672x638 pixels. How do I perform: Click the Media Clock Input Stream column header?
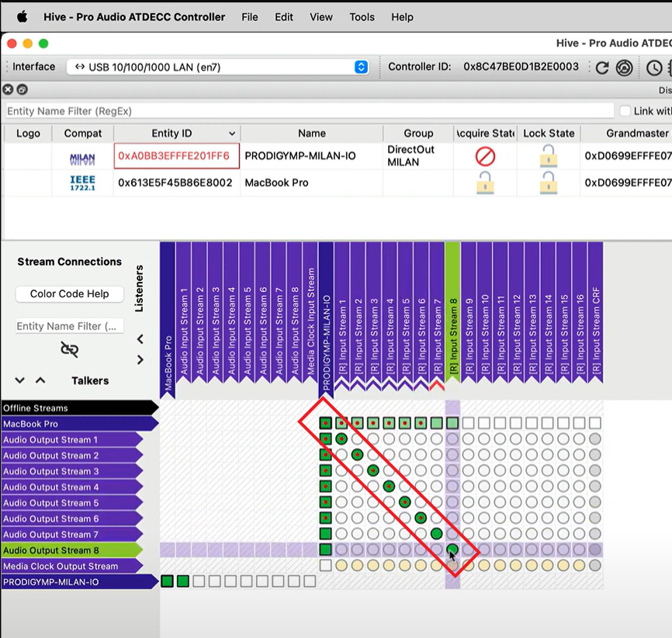(x=310, y=313)
